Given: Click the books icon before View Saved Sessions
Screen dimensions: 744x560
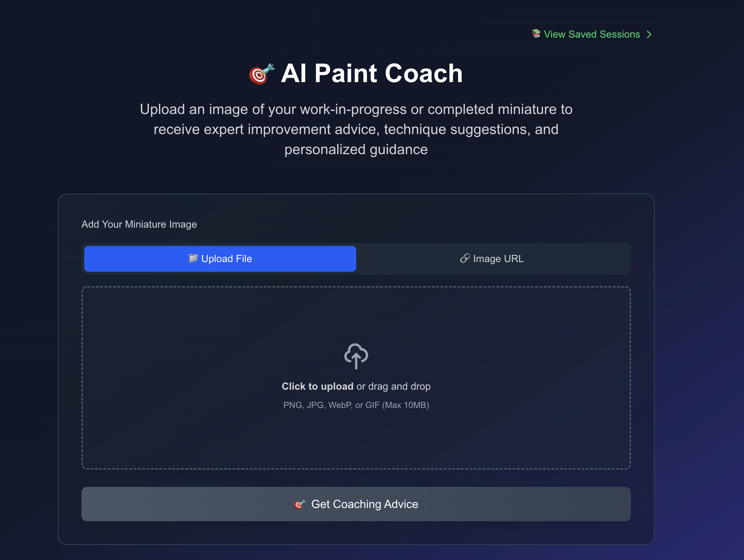Looking at the screenshot, I should coord(536,34).
